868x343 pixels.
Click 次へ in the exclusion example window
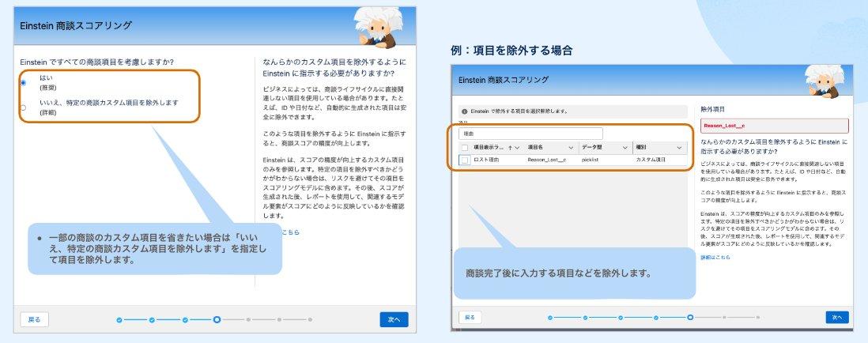(x=837, y=318)
